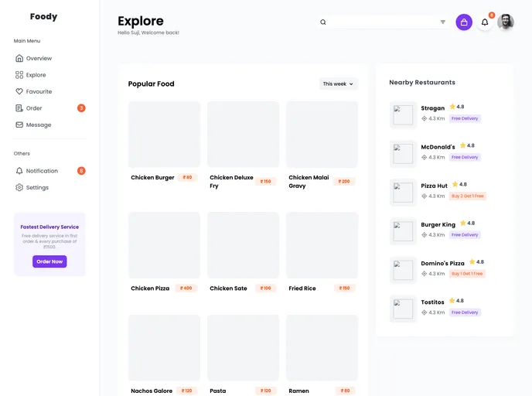Select the Chicken Burger food card image
This screenshot has width=532, height=396.
point(164,135)
